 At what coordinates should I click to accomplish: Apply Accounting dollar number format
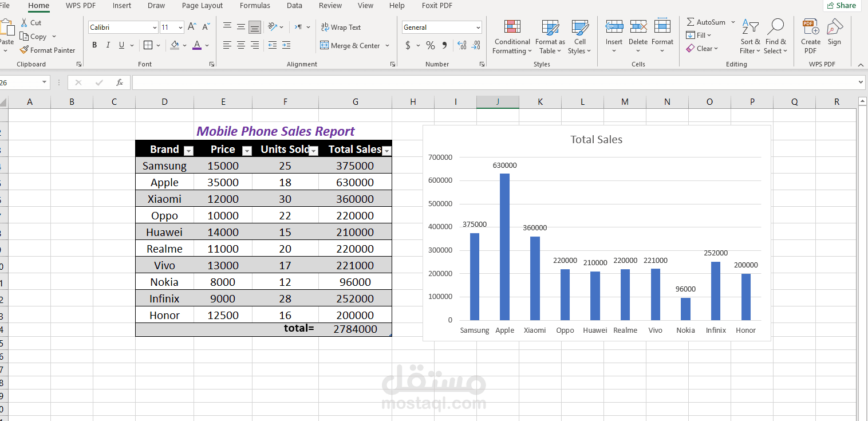[408, 45]
